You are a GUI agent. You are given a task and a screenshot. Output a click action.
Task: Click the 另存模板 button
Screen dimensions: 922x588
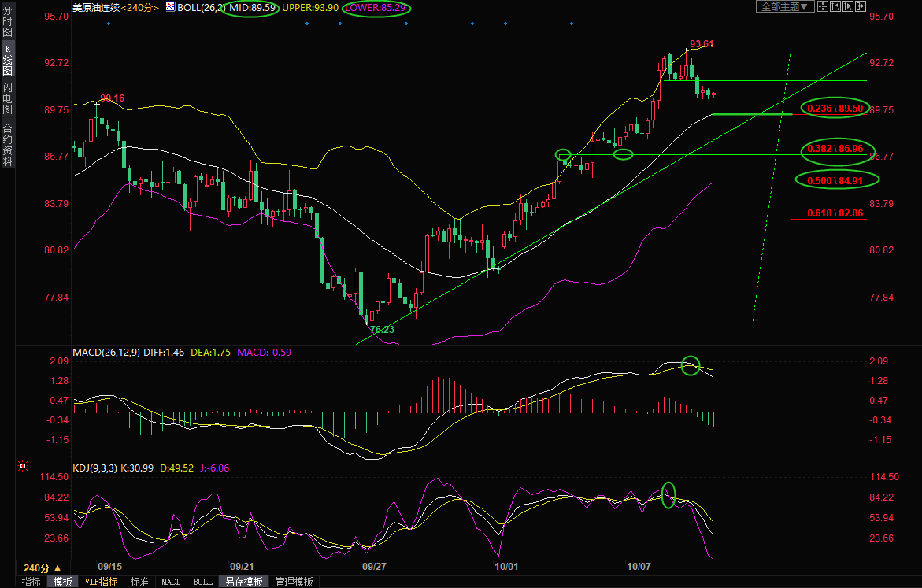[243, 582]
